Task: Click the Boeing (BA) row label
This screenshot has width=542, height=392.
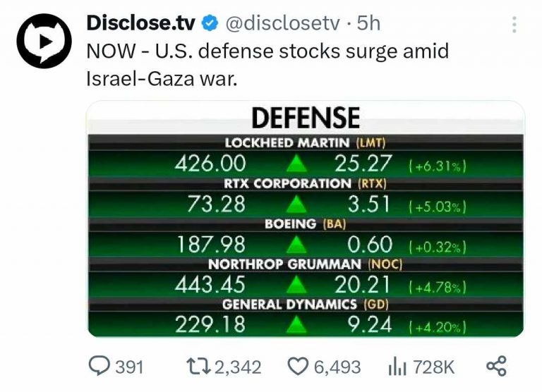Action: (x=306, y=223)
